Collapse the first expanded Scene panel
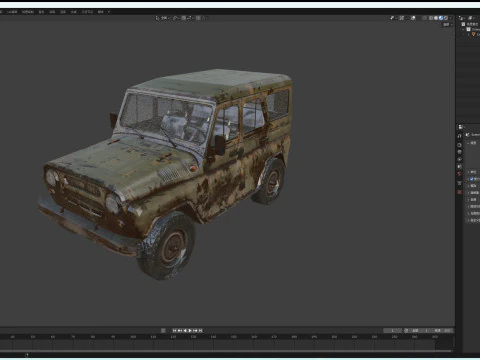This screenshot has width=480, height=360. pyautogui.click(x=468, y=143)
